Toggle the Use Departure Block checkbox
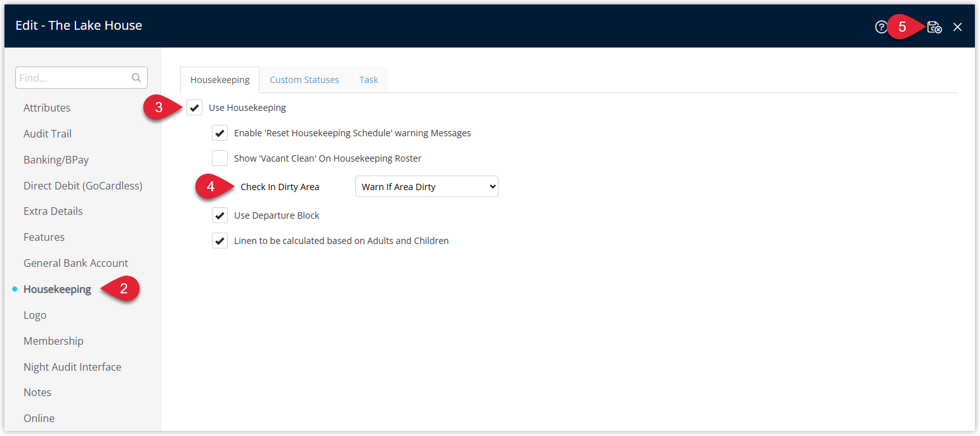 [219, 215]
